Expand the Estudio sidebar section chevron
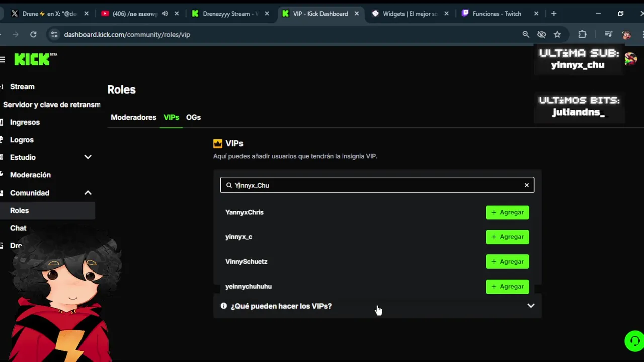Screen dimensions: 644x362 (x=88, y=157)
